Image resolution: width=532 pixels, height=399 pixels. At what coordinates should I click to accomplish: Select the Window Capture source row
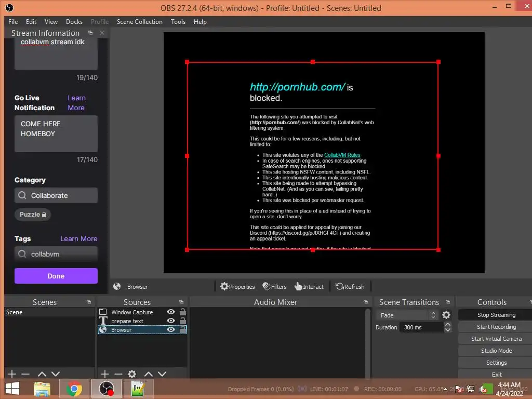click(x=142, y=312)
